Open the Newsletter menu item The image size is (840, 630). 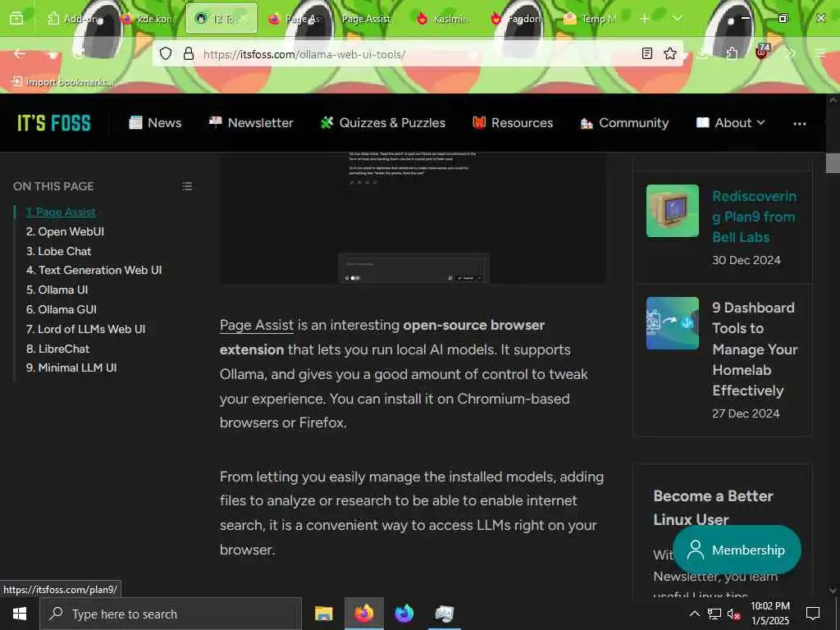click(x=251, y=123)
